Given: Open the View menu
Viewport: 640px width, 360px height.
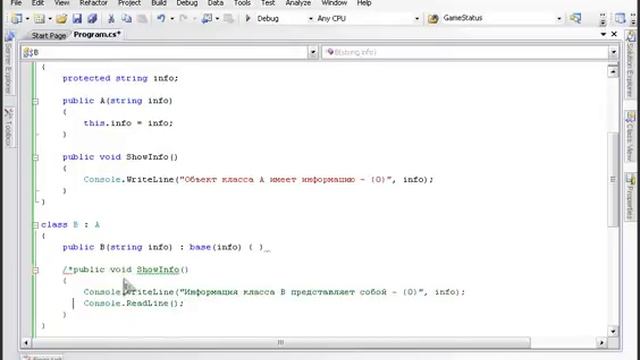Looking at the screenshot, I should pyautogui.click(x=62, y=3).
